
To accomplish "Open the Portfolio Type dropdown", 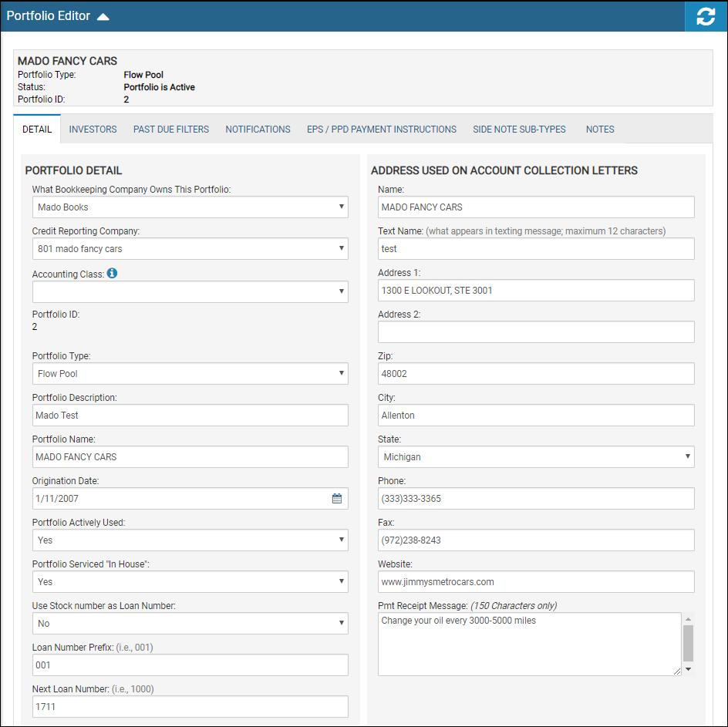I will (190, 374).
